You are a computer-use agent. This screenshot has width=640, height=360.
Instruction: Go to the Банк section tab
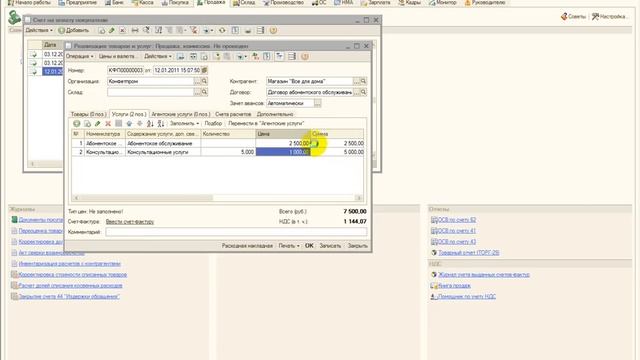pyautogui.click(x=114, y=2)
